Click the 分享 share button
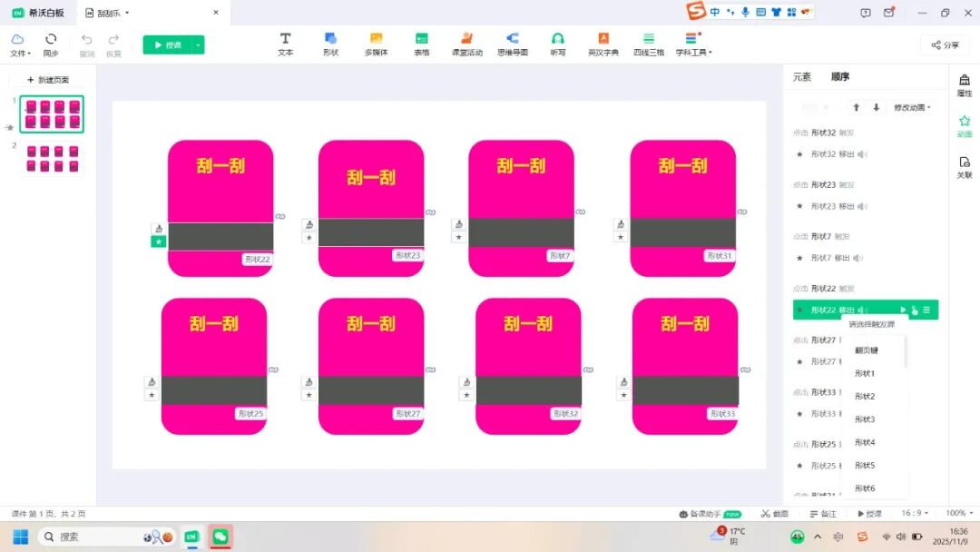980x552 pixels. point(945,44)
